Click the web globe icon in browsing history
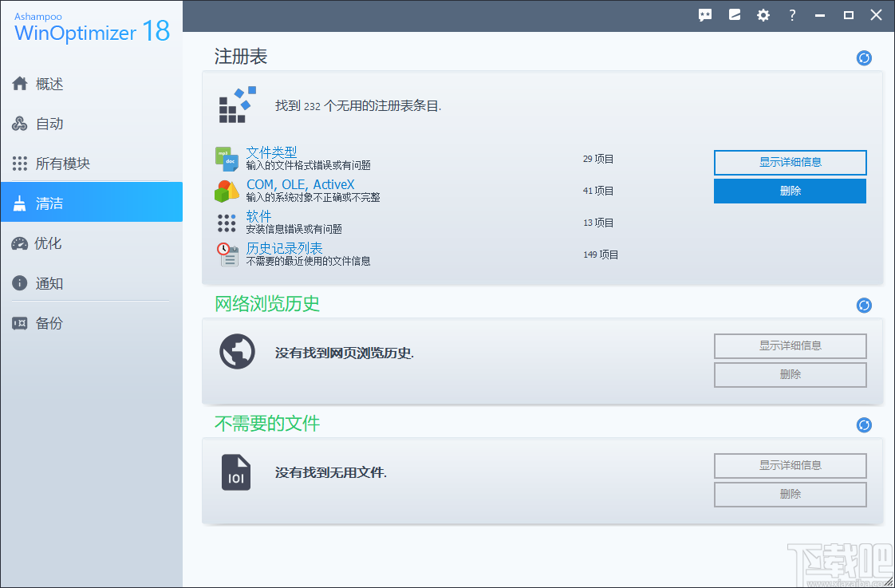 coord(237,352)
